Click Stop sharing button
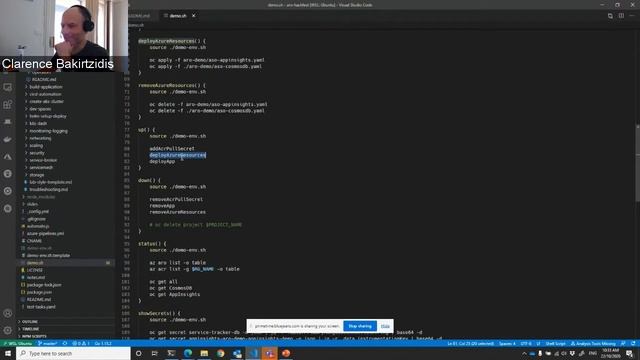Viewport: 640px width, 360px height. 360,326
